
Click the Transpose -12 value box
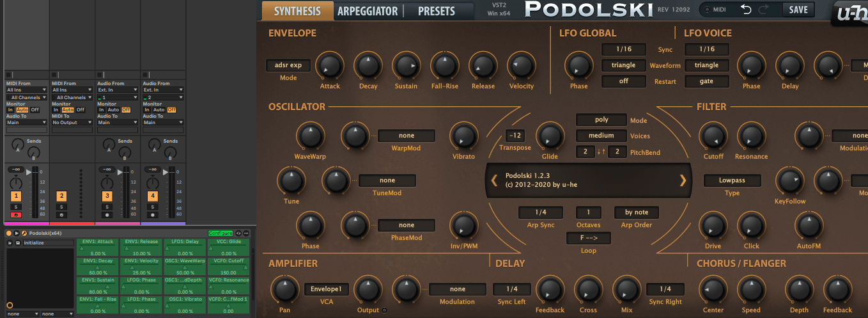(x=515, y=136)
